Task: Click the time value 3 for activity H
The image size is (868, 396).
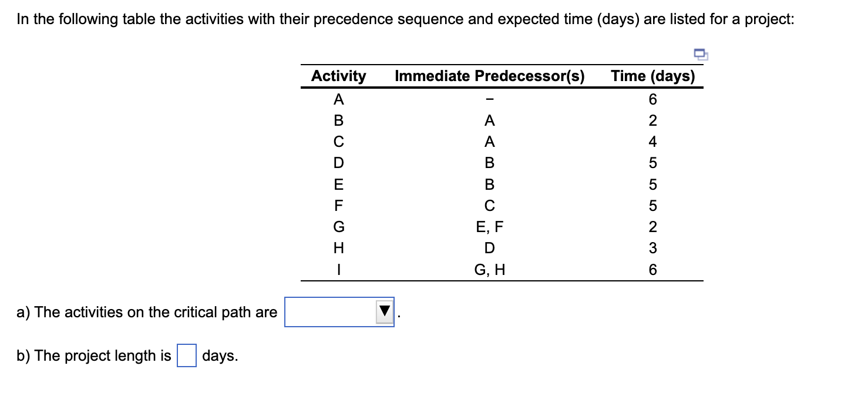Action: point(651,248)
